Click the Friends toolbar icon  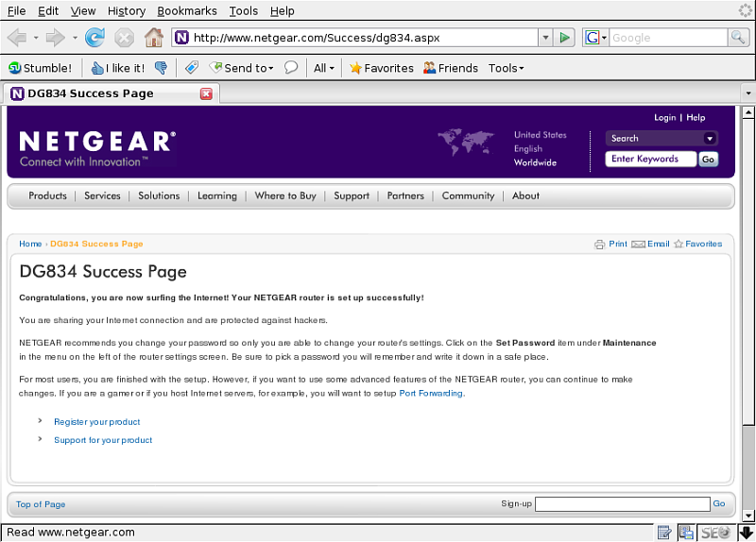430,68
